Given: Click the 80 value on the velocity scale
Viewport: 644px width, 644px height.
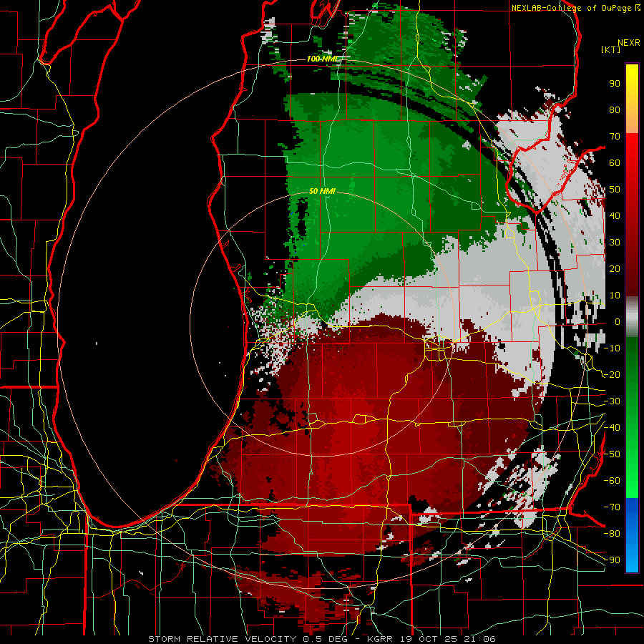Looking at the screenshot, I should 615,109.
